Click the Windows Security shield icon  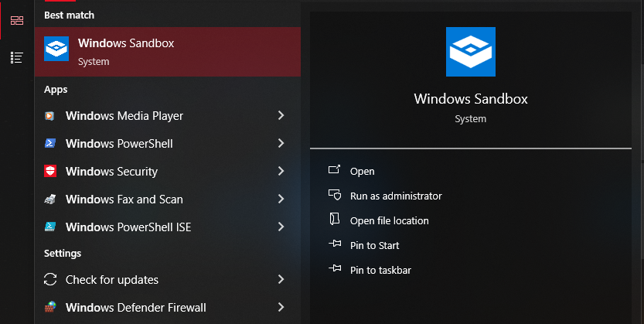point(50,171)
